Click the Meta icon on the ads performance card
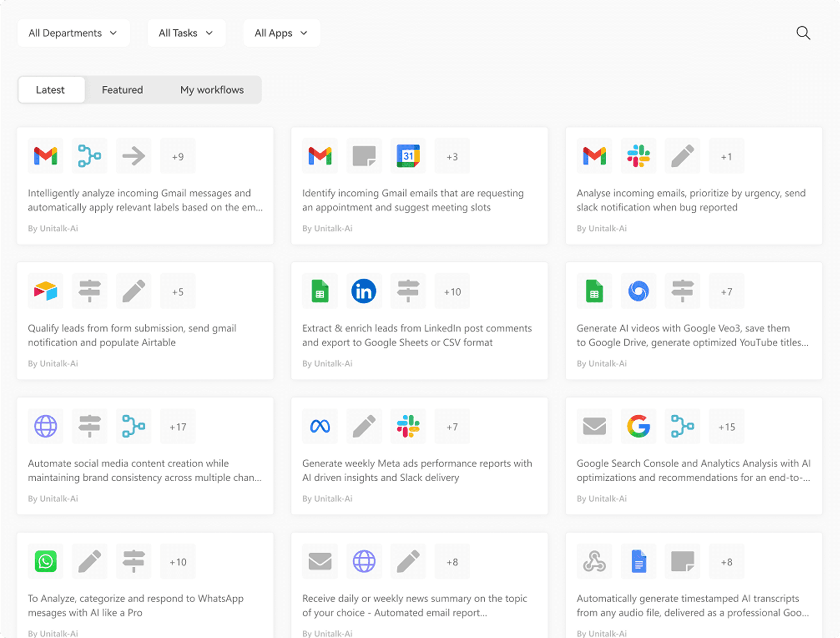 [x=320, y=426]
